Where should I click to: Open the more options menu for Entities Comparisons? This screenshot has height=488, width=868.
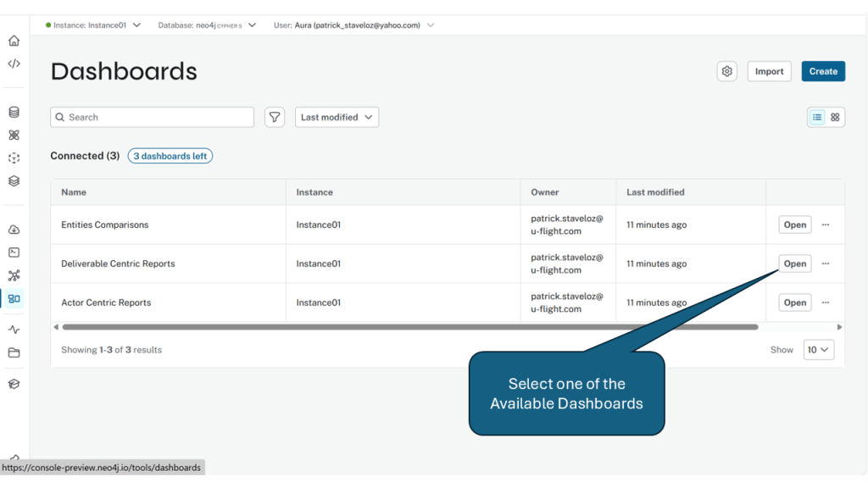pos(826,225)
